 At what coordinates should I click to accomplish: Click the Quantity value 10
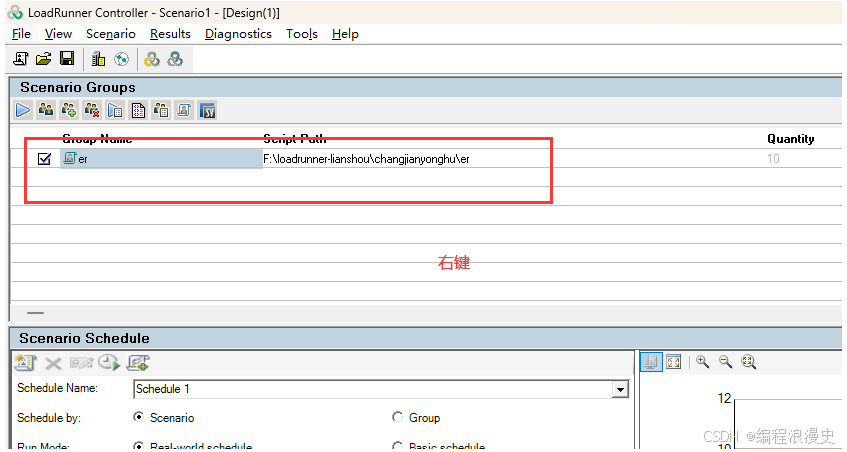[773, 159]
